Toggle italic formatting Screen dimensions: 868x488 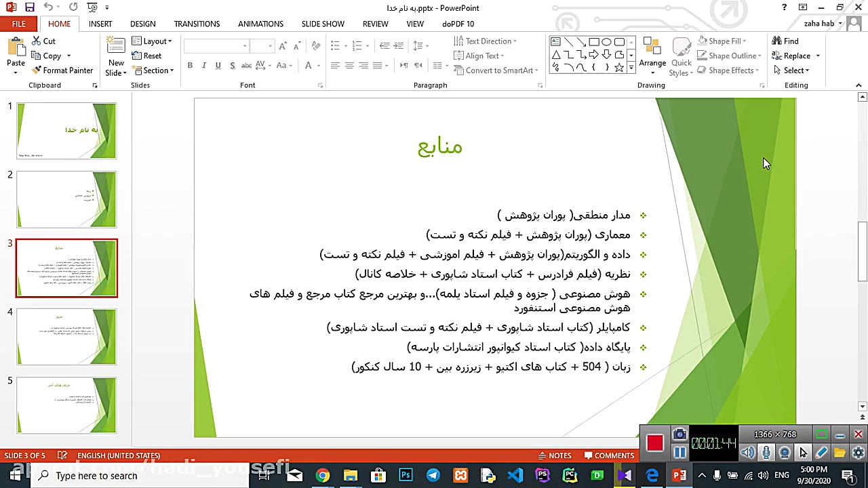pos(204,65)
